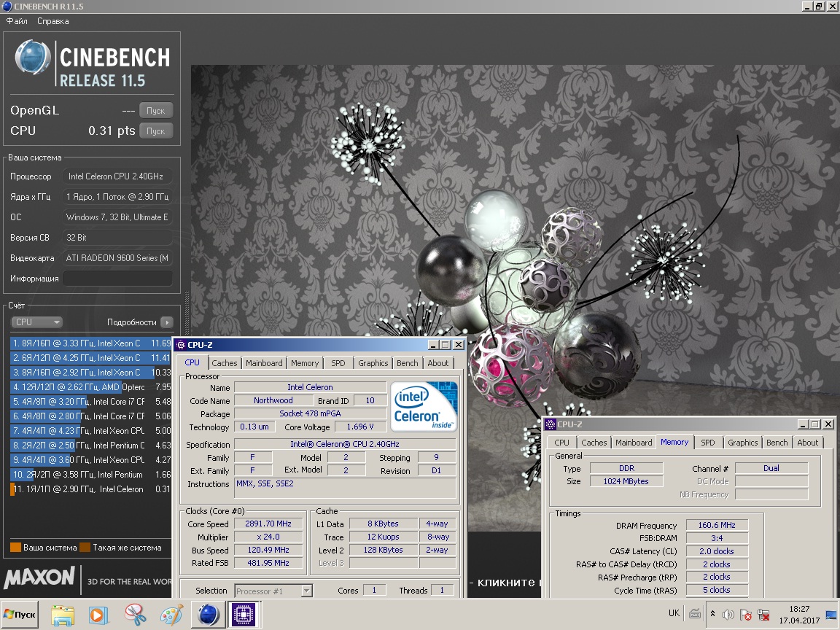Click the memory Size 1024 MBytes field

coord(626,481)
